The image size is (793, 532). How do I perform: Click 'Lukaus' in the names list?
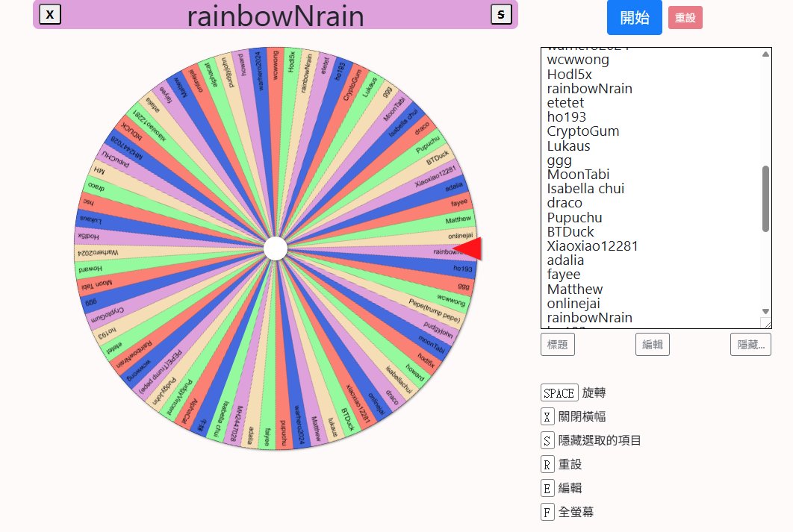pos(568,146)
